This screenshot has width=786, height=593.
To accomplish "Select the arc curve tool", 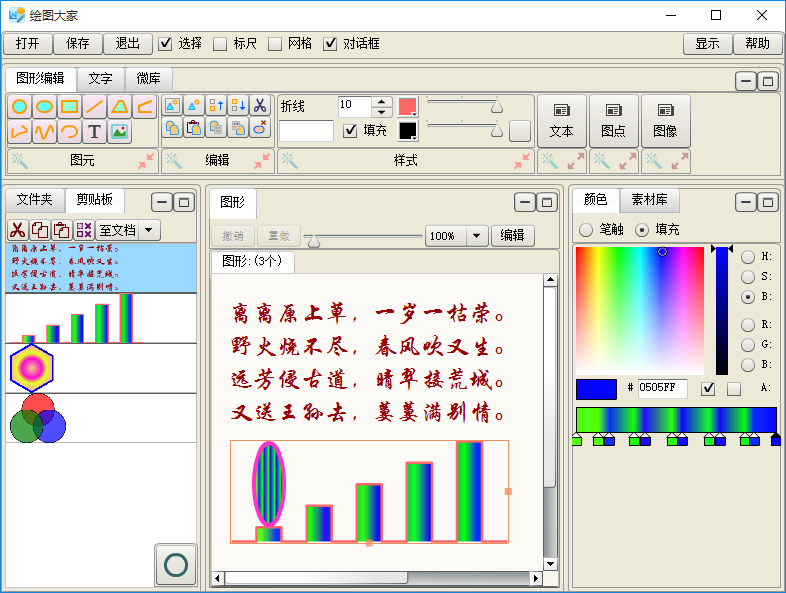I will [x=69, y=132].
